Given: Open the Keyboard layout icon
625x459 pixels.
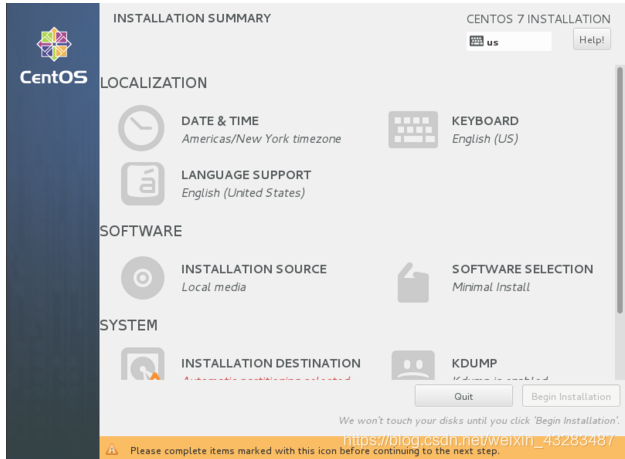Looking at the screenshot, I should point(413,129).
